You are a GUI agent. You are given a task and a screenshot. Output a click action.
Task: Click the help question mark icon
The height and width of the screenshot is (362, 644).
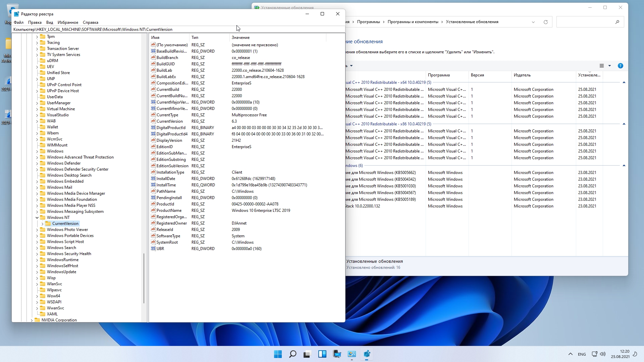click(x=620, y=66)
